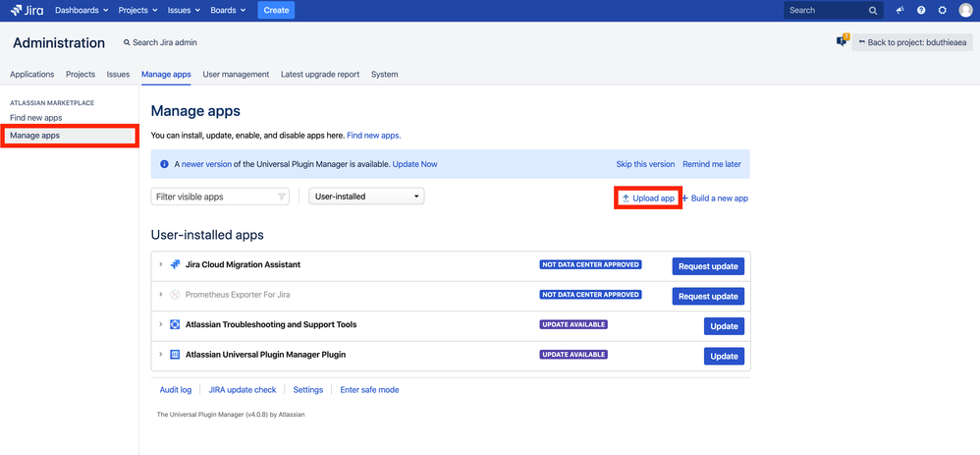
Task: Open the feedback megaphone icon
Action: [900, 11]
